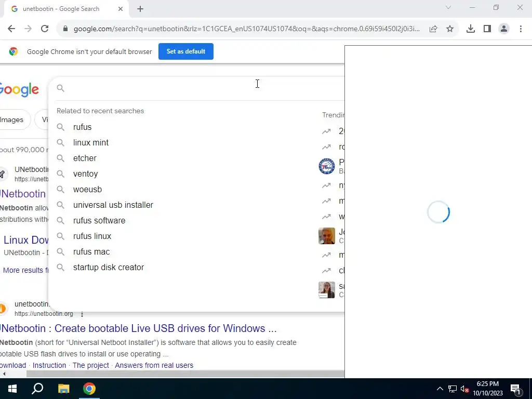Viewport: 532px width, 399px height.
Task: Click the woman's photo trending thumbnail
Action: (x=327, y=290)
